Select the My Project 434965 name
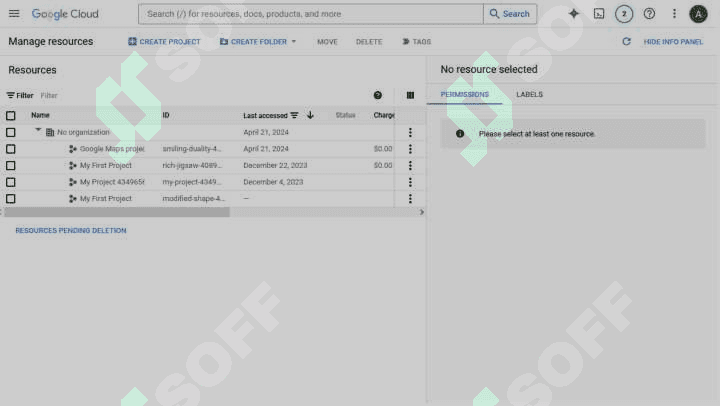720x406 pixels. click(112, 182)
